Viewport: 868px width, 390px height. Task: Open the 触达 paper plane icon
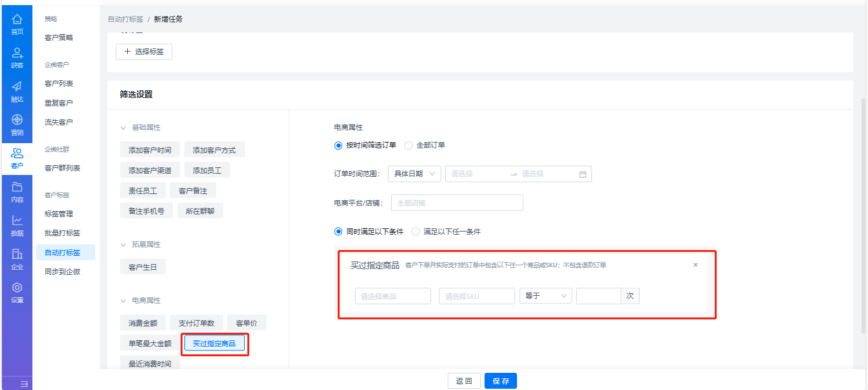tap(17, 87)
